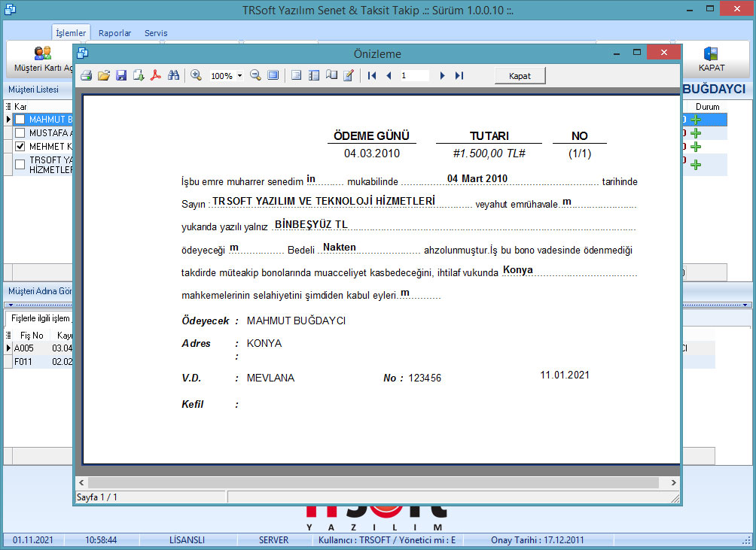Click green plus in third customer row
The image size is (756, 550).
coord(695,147)
